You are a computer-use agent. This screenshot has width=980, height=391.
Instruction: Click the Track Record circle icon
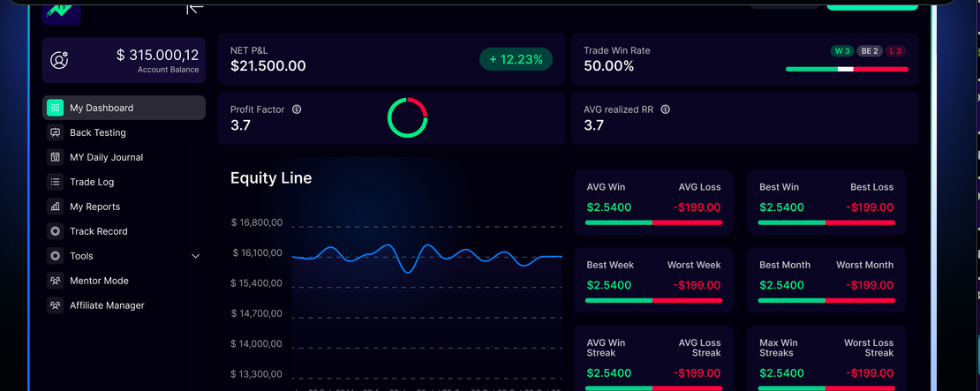[55, 231]
